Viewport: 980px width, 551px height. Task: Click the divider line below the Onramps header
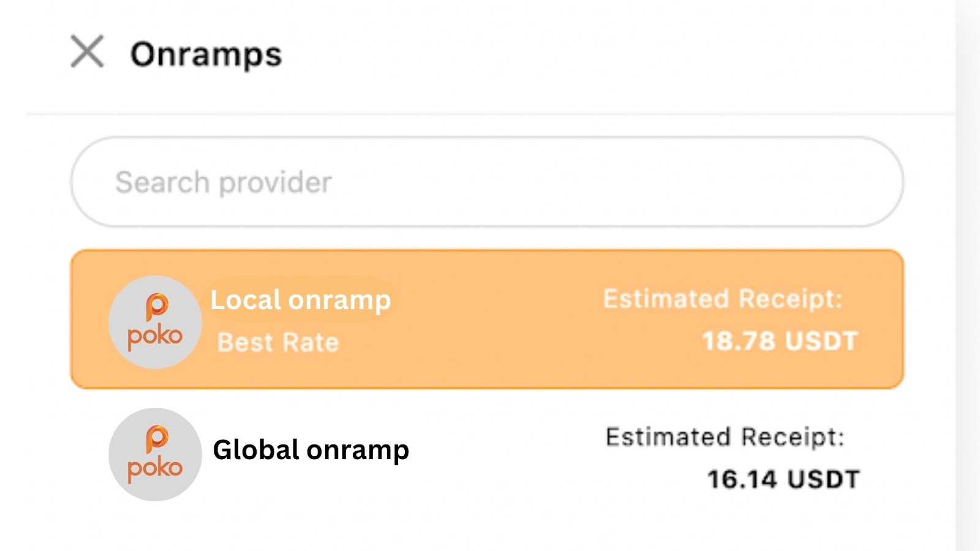point(490,114)
